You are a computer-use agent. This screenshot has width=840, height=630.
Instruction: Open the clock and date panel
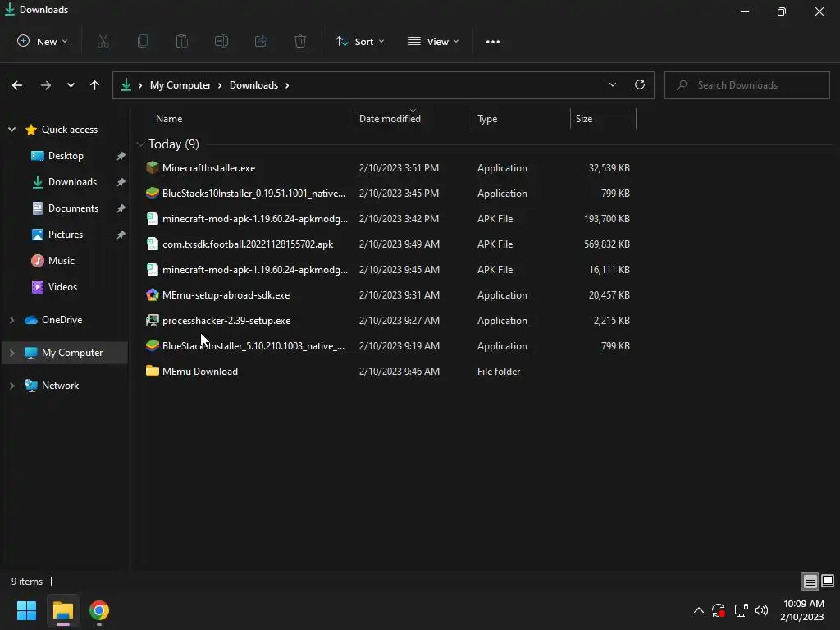802,610
